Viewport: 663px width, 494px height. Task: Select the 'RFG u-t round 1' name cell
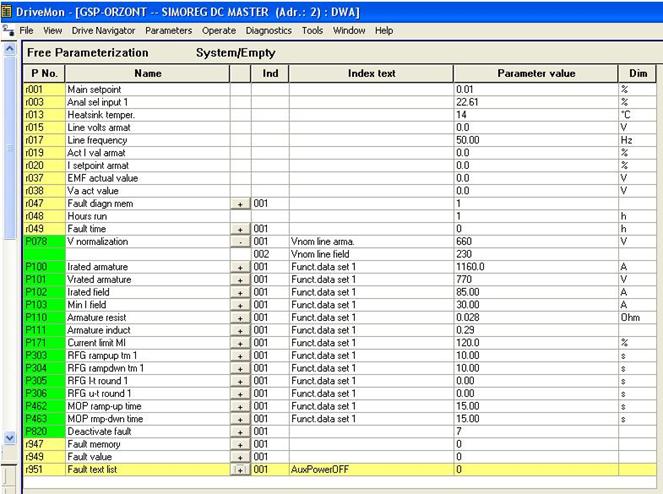[148, 393]
